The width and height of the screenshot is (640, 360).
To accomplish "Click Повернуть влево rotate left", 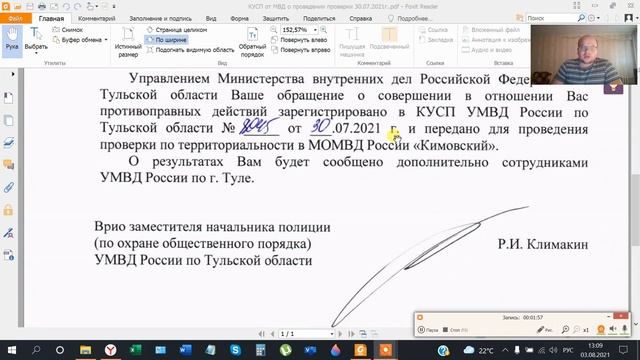I will point(299,40).
